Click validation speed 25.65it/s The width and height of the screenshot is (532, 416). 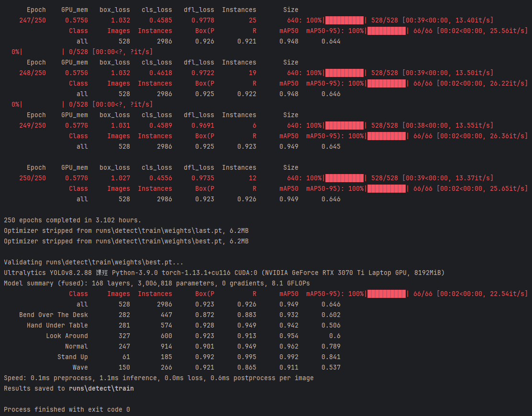click(507, 188)
